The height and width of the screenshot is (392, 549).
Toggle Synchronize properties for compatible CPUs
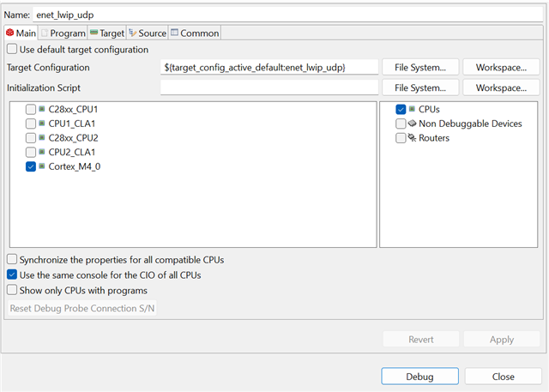click(x=12, y=259)
